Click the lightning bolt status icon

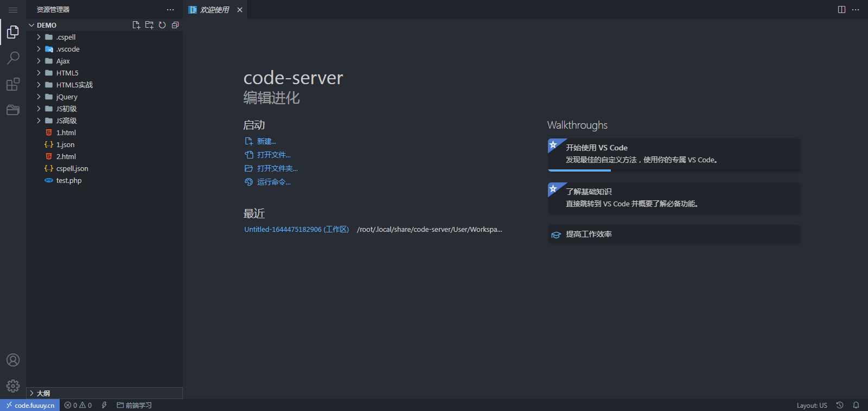click(104, 405)
